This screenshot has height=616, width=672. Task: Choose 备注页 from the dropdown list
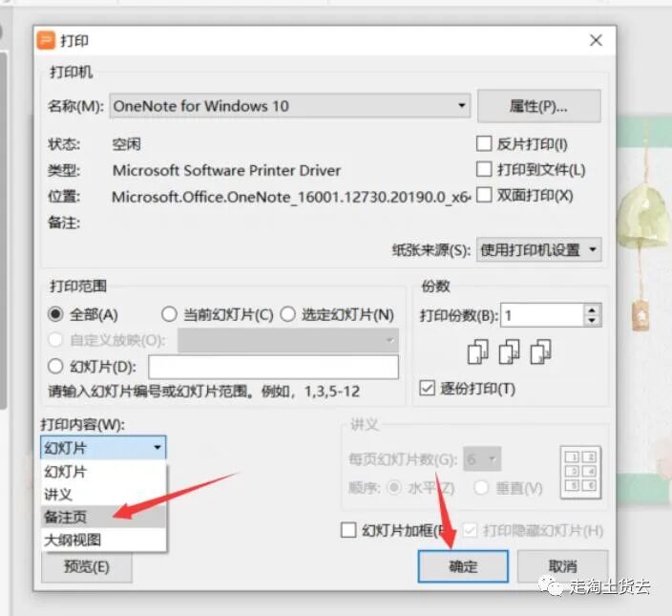103,517
